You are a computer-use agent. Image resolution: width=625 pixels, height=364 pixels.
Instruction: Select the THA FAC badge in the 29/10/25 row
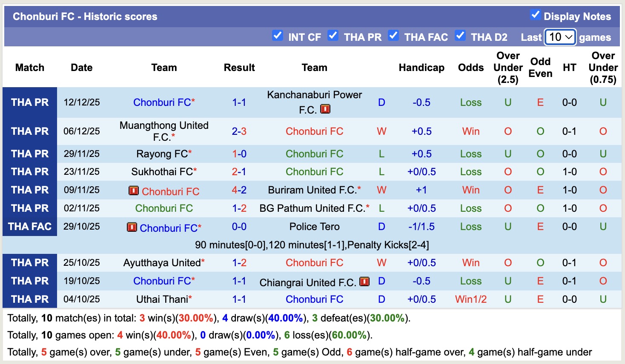(29, 226)
